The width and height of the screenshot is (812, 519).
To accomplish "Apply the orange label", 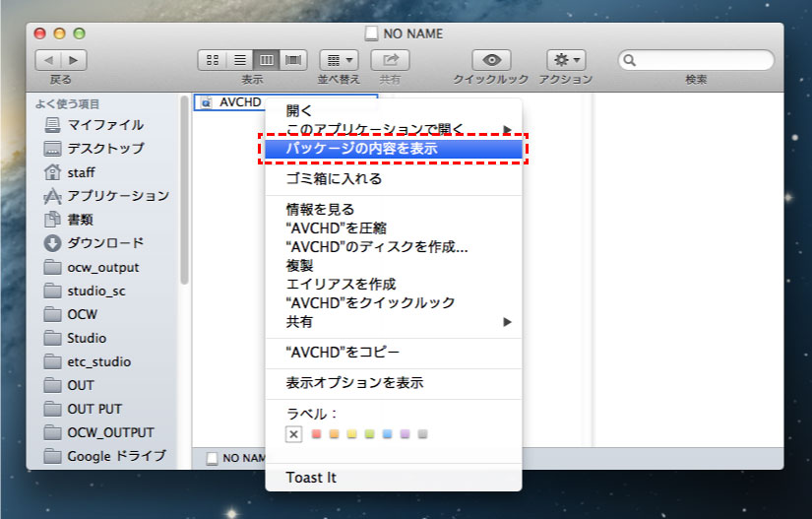I will (x=334, y=434).
